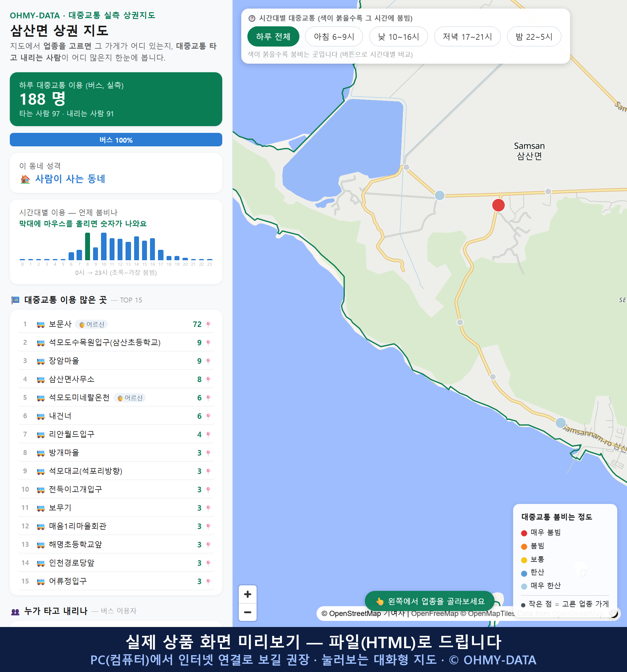Screen dimensions: 627x672
Task: Zoom in the map with plus button
Action: (x=247, y=594)
